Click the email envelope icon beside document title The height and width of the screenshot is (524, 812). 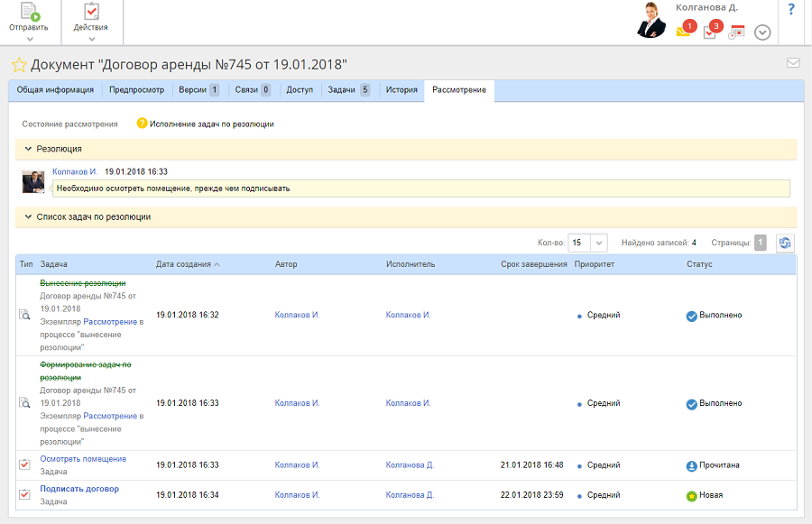[x=793, y=63]
